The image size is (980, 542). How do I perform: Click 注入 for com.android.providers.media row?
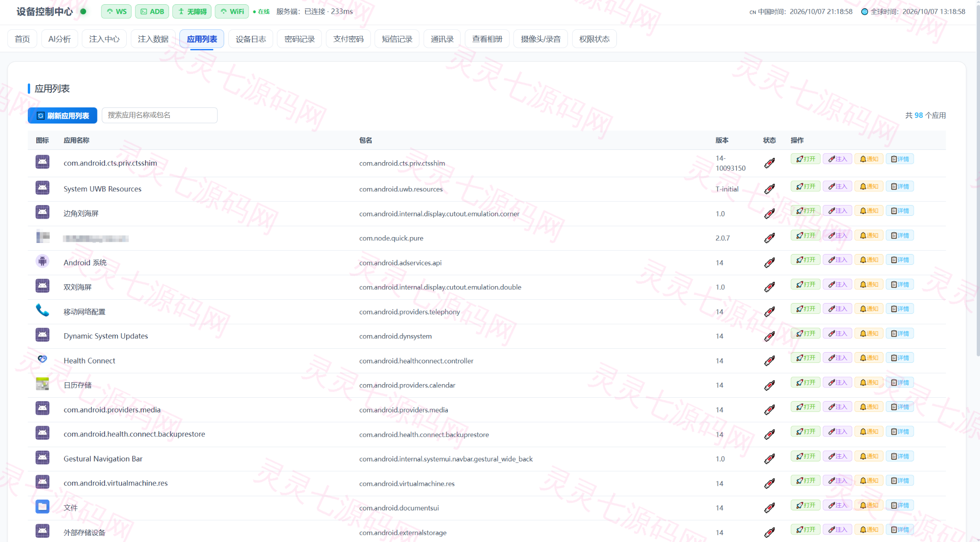837,407
